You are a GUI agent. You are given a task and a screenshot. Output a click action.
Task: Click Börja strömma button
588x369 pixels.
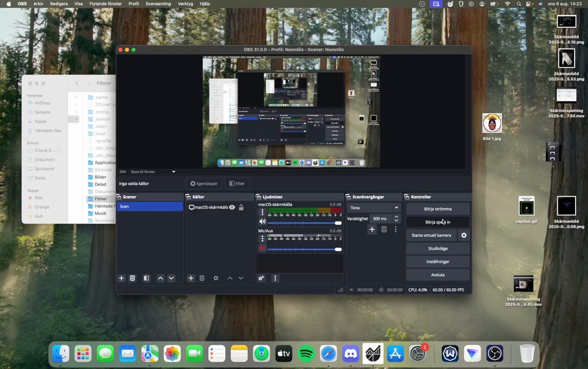coord(437,209)
